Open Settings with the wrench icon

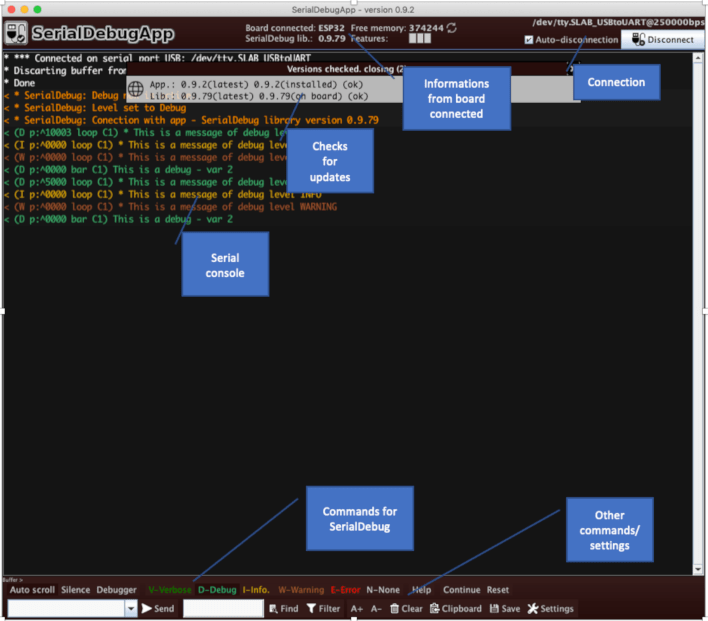point(551,608)
